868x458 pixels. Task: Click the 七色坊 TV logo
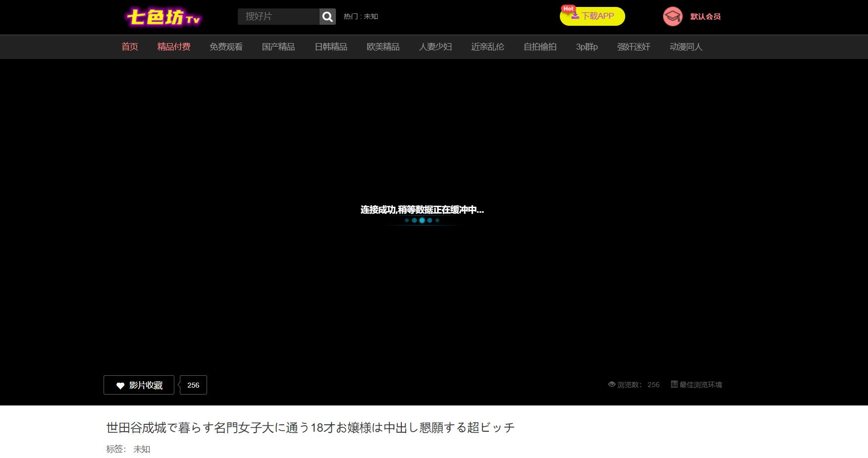[x=163, y=17]
